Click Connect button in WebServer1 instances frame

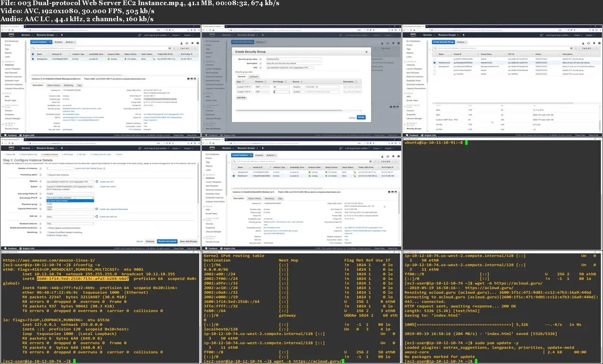[259, 155]
